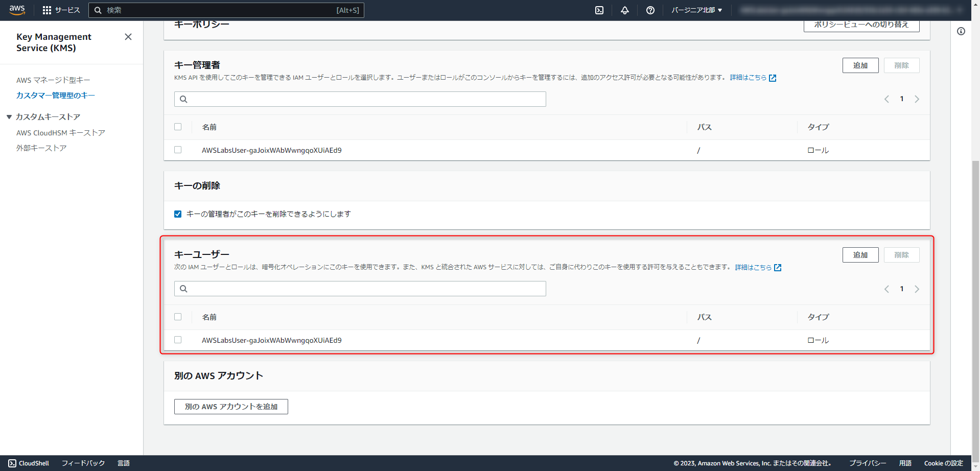Click inside the top AWS search field
The width and height of the screenshot is (980, 471).
pos(227,10)
